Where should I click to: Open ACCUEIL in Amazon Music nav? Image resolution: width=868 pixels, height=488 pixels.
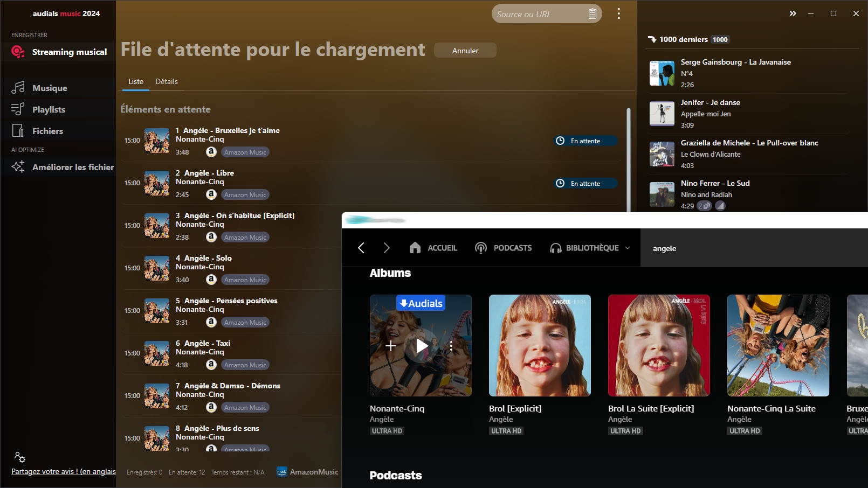pyautogui.click(x=442, y=248)
